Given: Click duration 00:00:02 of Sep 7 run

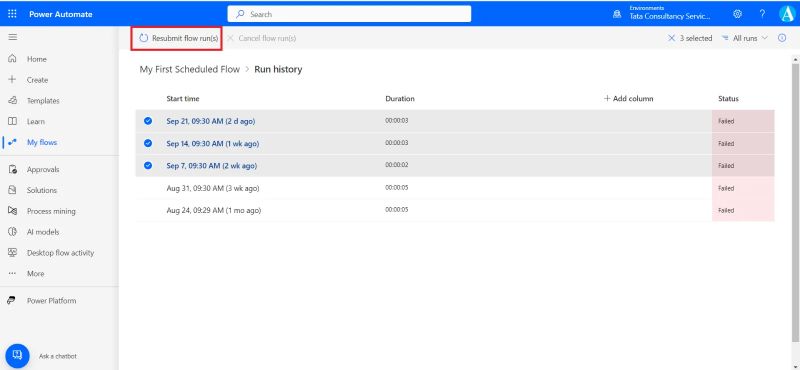Looking at the screenshot, I should coord(396,165).
